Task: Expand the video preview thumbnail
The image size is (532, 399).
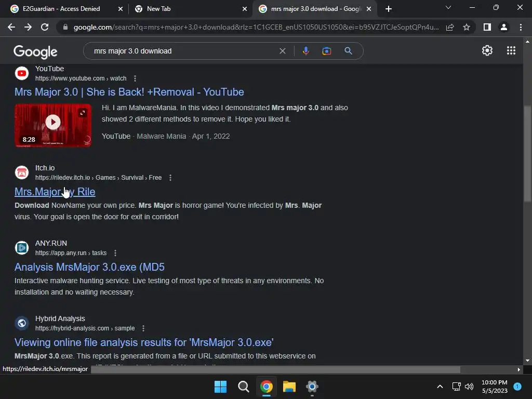Action: 83,113
